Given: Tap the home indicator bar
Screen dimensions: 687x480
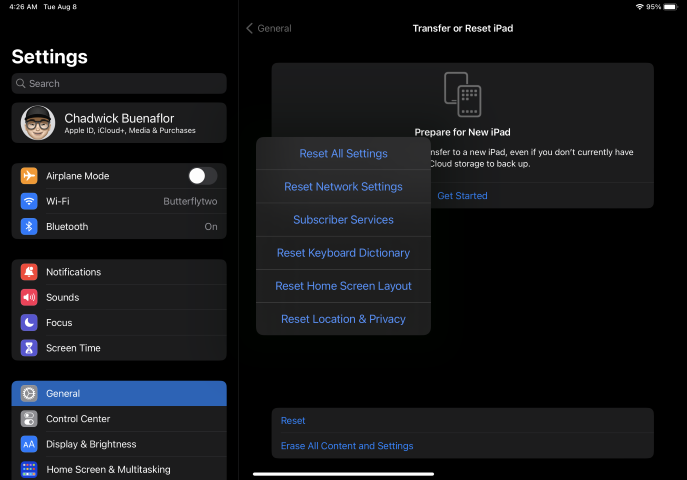Looking at the screenshot, I should click(x=344, y=474).
